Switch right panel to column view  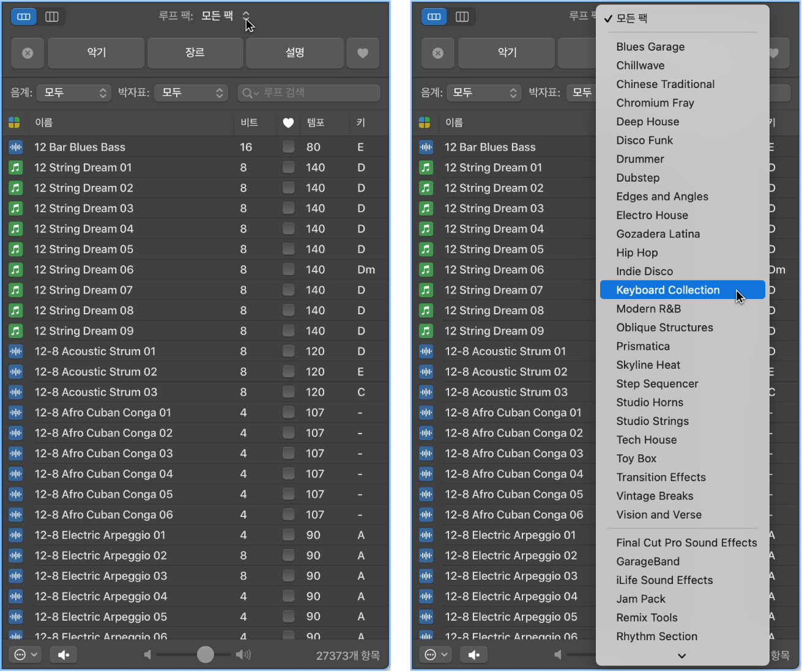tap(462, 17)
